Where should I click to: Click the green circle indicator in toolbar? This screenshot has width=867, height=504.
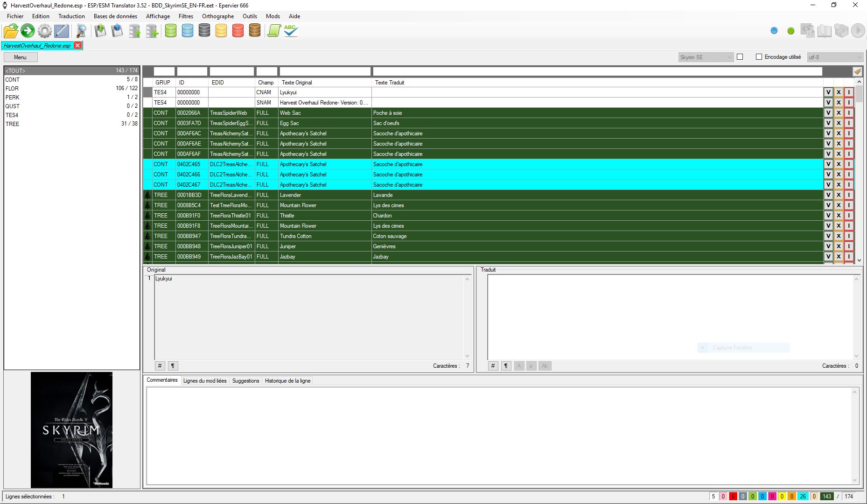pyautogui.click(x=791, y=31)
